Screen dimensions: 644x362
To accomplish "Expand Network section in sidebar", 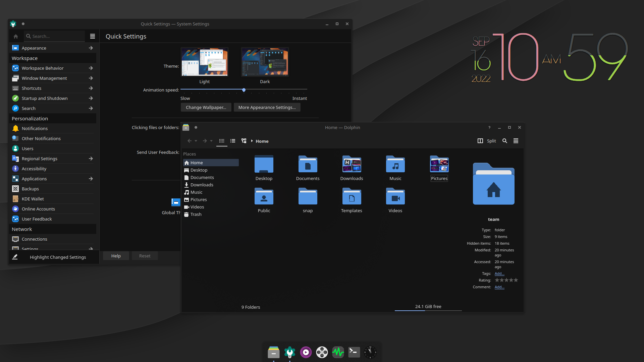I will pos(22,229).
